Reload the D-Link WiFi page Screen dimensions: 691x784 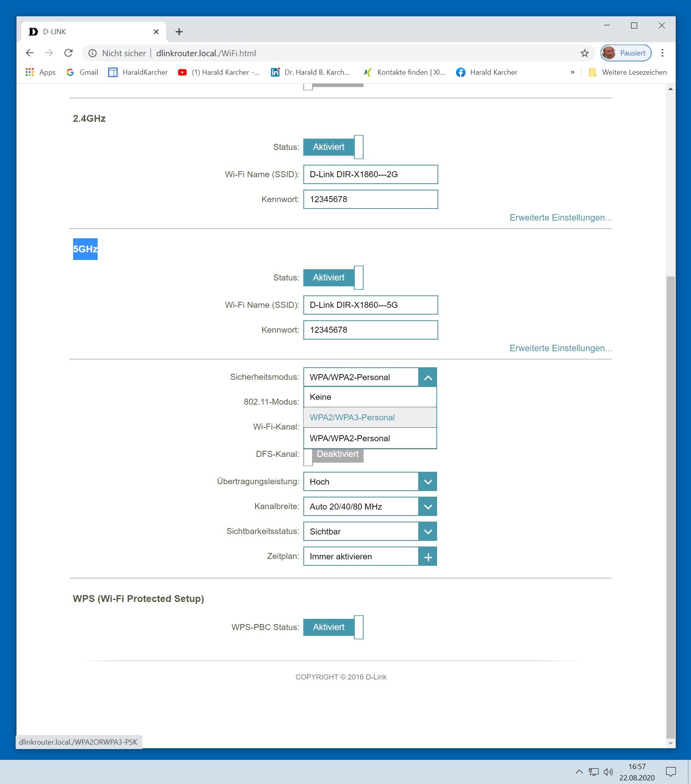pyautogui.click(x=69, y=53)
